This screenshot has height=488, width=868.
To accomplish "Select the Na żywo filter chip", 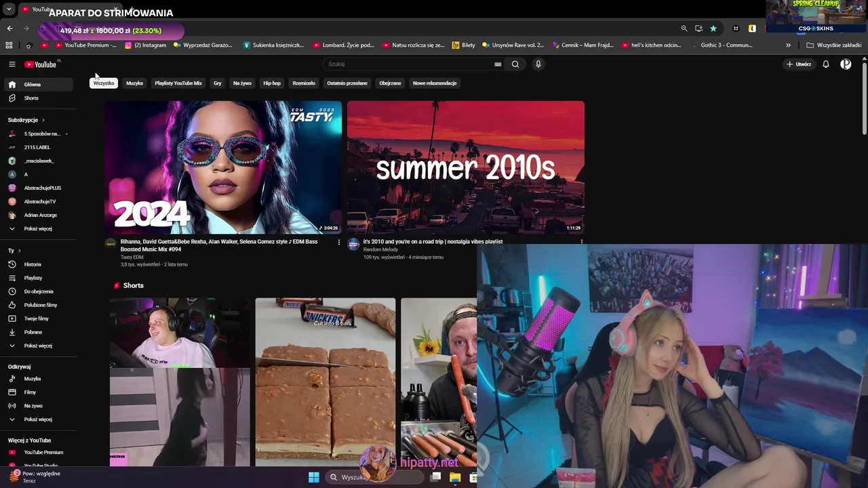I will [x=242, y=83].
